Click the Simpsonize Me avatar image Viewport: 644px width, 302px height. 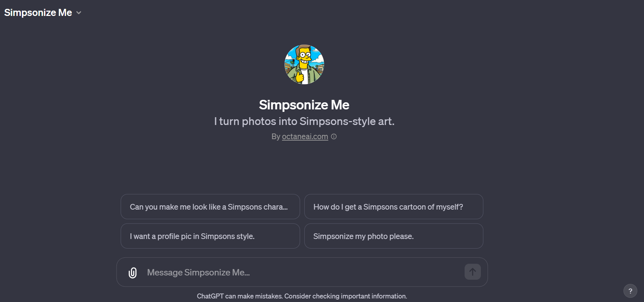[304, 64]
